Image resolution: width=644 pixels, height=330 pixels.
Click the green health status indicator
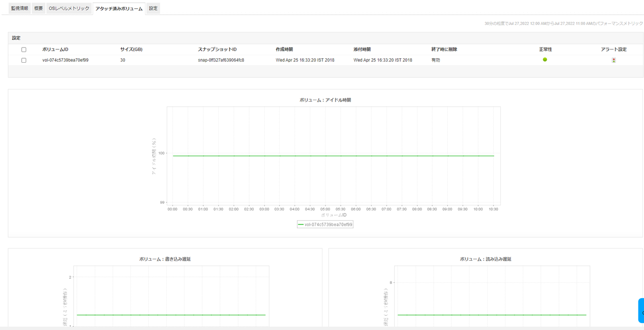545,60
